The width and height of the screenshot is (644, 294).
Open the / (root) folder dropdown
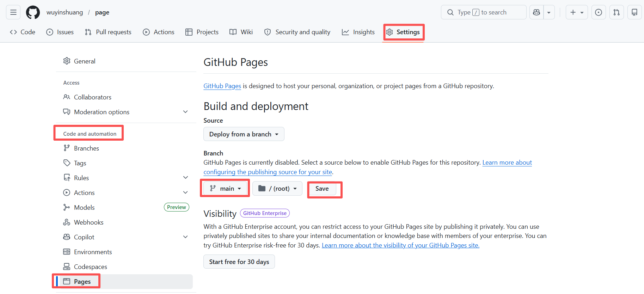pyautogui.click(x=277, y=189)
